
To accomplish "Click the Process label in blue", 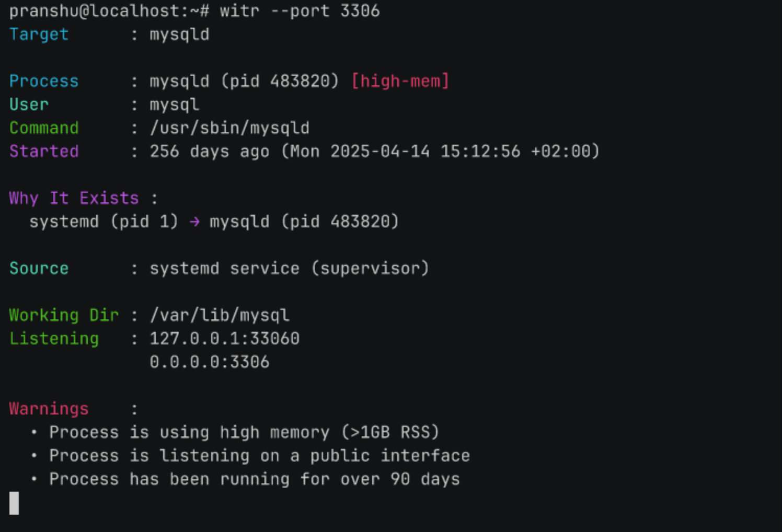I will point(44,81).
